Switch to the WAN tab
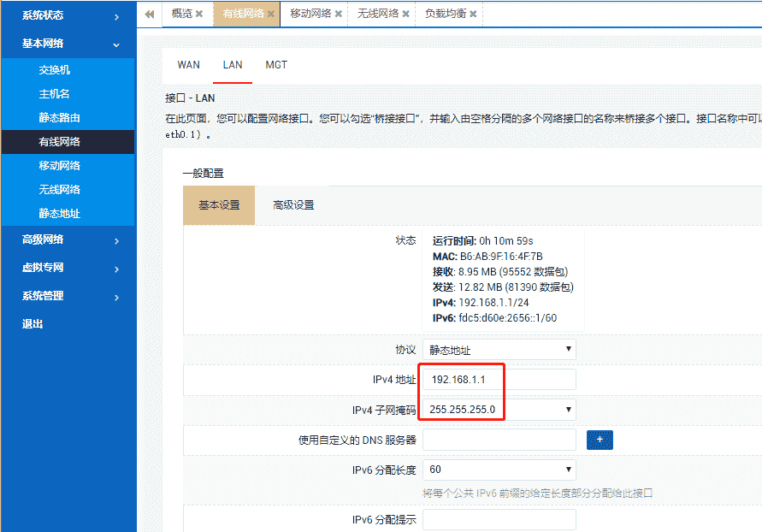This screenshot has height=532, width=762. point(188,64)
